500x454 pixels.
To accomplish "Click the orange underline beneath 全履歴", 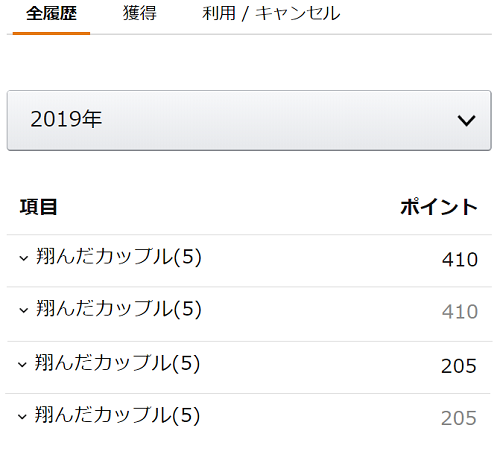I will (x=51, y=33).
